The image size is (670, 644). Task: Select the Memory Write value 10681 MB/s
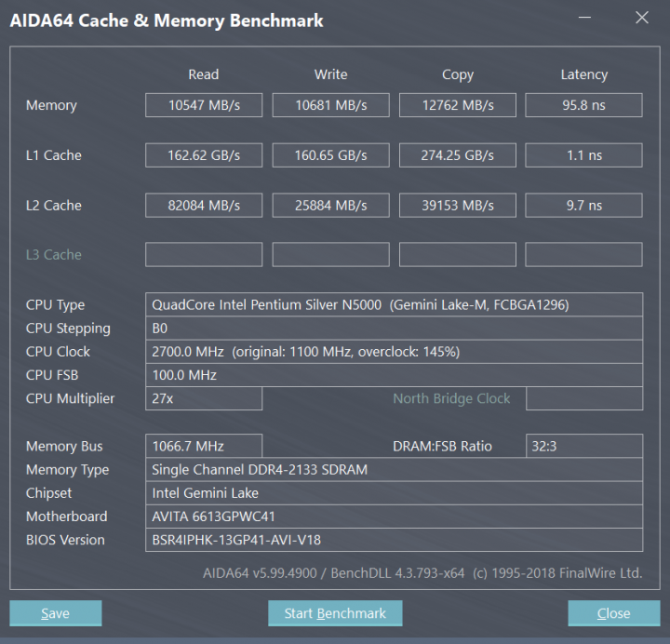(x=330, y=105)
